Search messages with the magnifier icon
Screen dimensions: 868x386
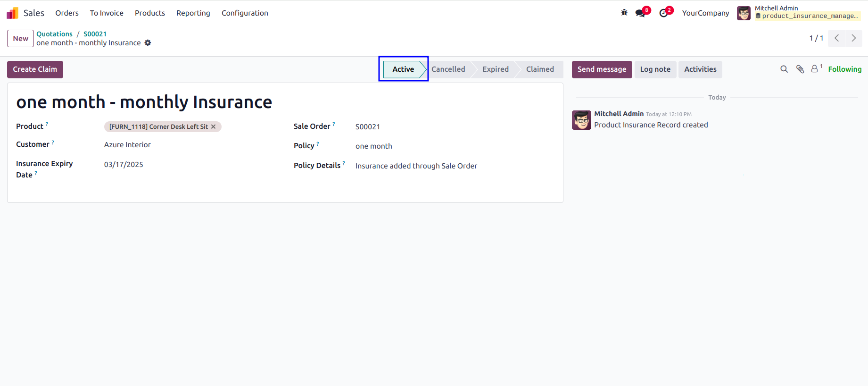click(784, 69)
